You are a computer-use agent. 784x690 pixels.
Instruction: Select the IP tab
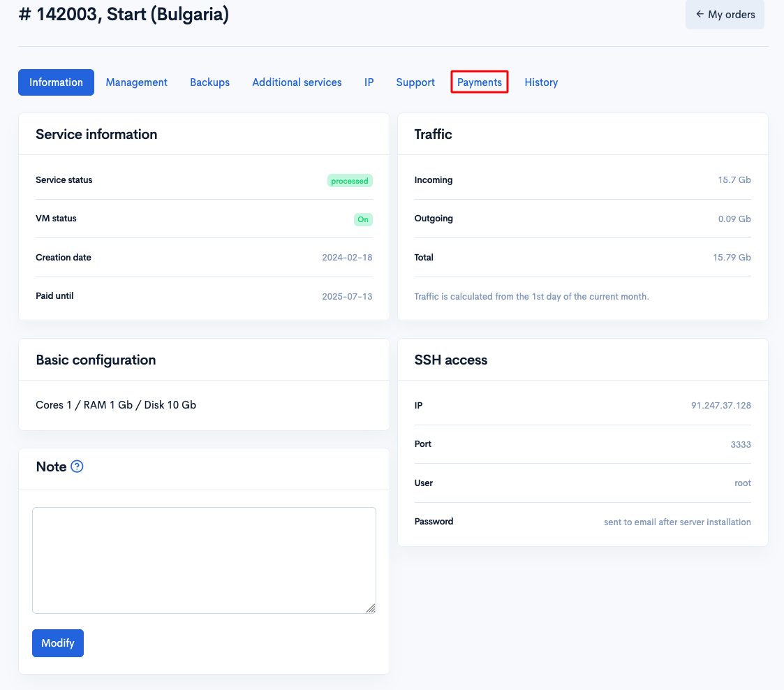coord(369,82)
